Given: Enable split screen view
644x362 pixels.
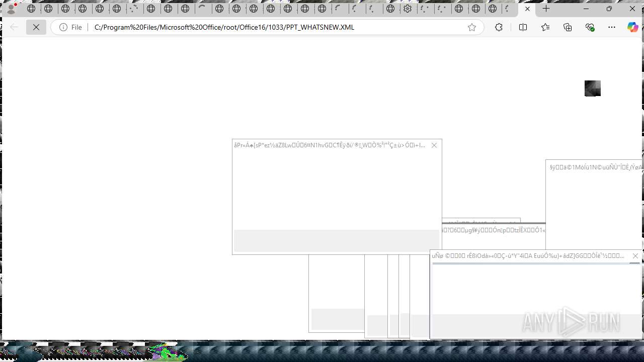Looking at the screenshot, I should pos(523,27).
